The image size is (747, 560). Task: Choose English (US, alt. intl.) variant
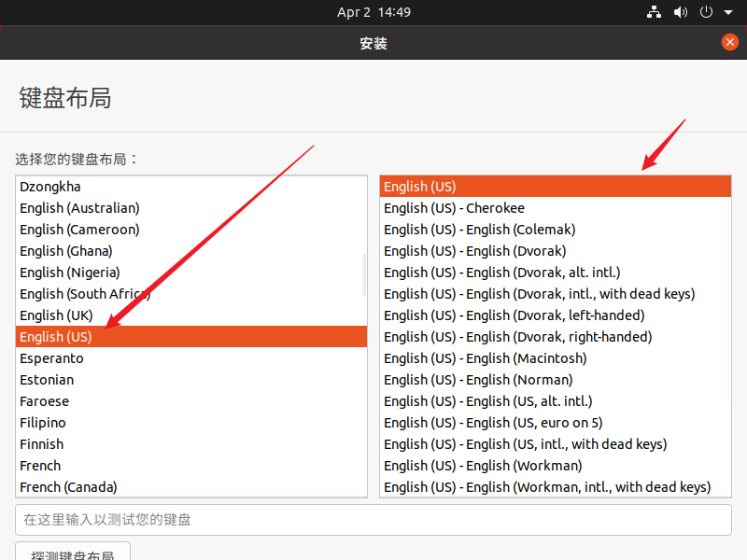click(x=556, y=401)
